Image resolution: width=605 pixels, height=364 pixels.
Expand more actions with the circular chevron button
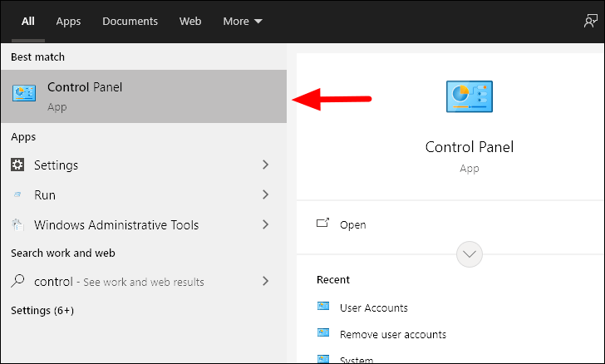pyautogui.click(x=470, y=254)
